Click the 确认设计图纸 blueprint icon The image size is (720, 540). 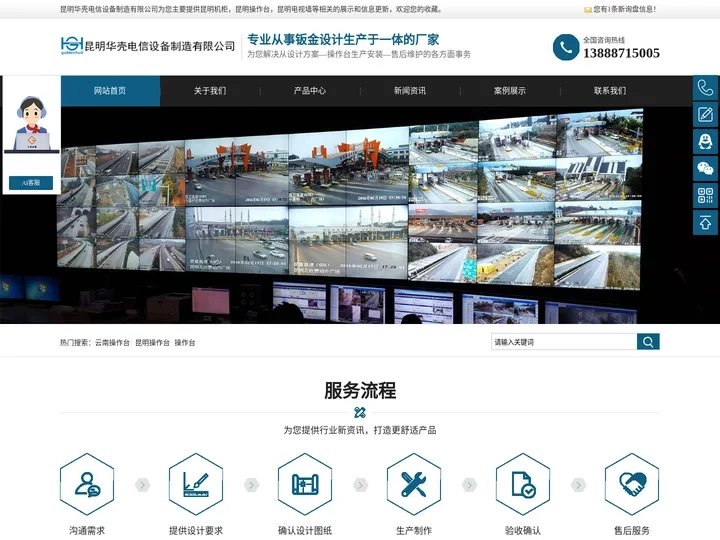[305, 484]
